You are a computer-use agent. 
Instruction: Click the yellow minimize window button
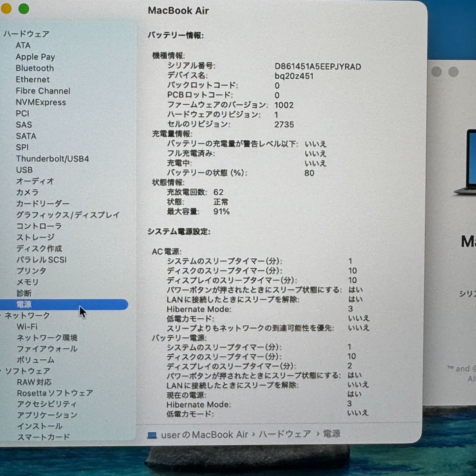pos(6,9)
